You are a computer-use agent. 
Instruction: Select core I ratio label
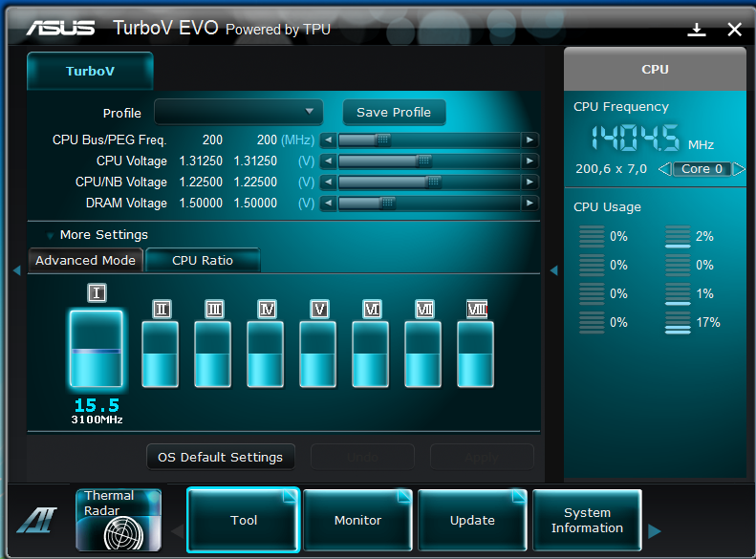pos(97,292)
